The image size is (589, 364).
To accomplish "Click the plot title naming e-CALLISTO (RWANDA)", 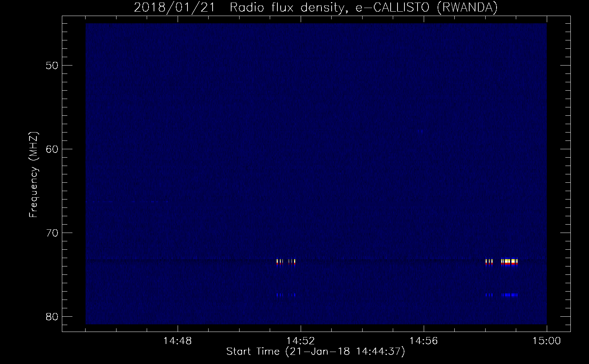I will tap(316, 7).
